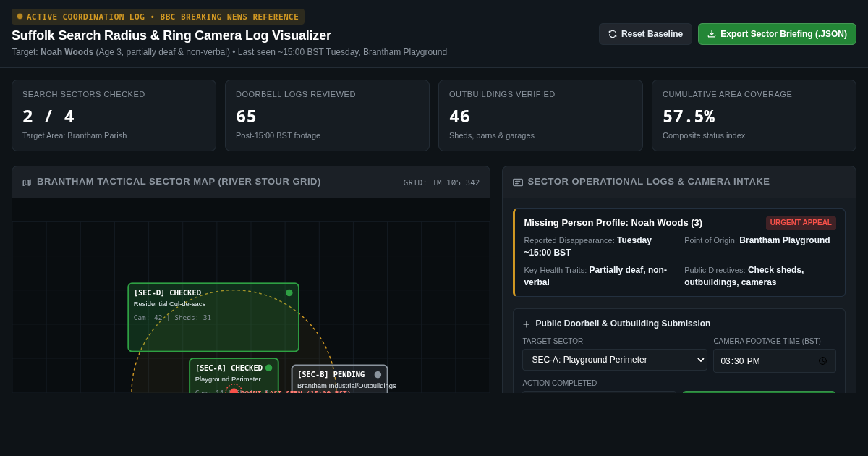Viewport: 868px width, 456px height.
Task: Click the red last-seen point marker on map
Action: click(234, 392)
